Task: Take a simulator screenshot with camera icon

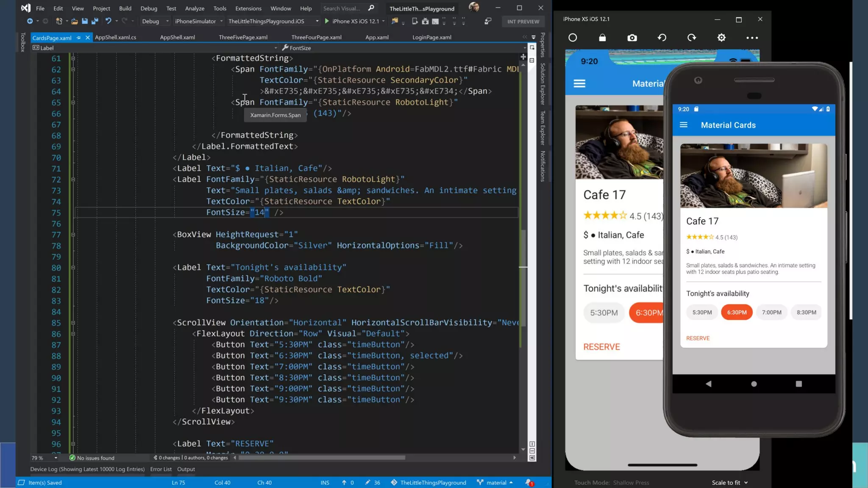Action: 632,38
